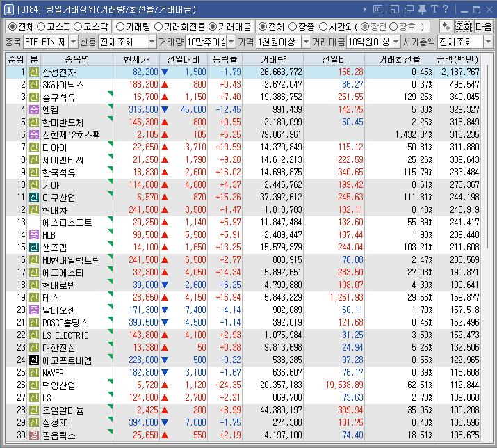Select 현대차 current price 241,500

click(143, 209)
